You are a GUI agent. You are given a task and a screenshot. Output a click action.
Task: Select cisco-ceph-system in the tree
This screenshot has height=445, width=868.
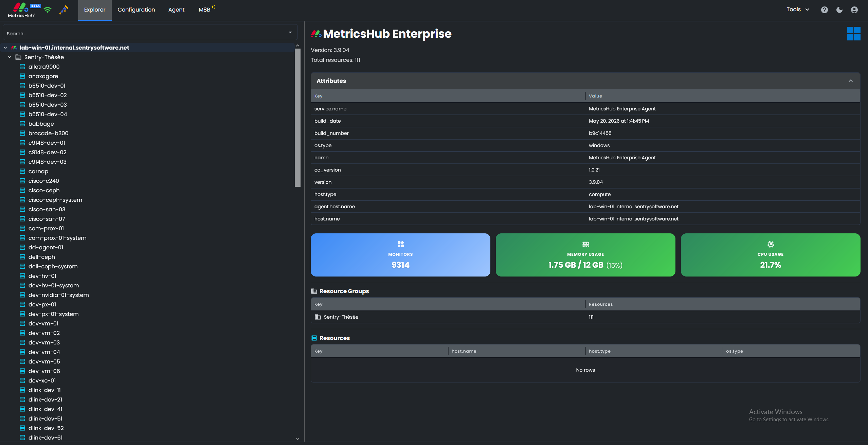[55, 200]
